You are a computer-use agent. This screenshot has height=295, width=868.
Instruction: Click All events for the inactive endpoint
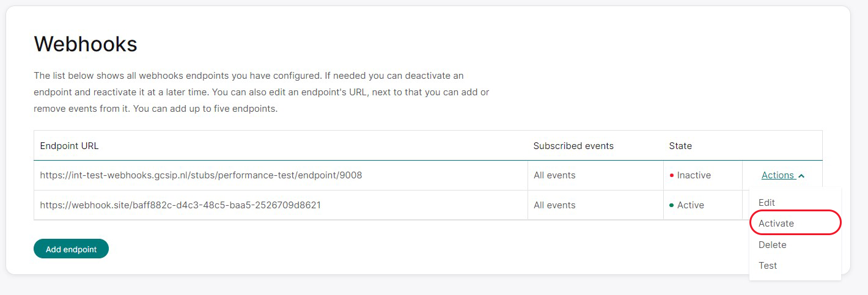[x=554, y=175]
